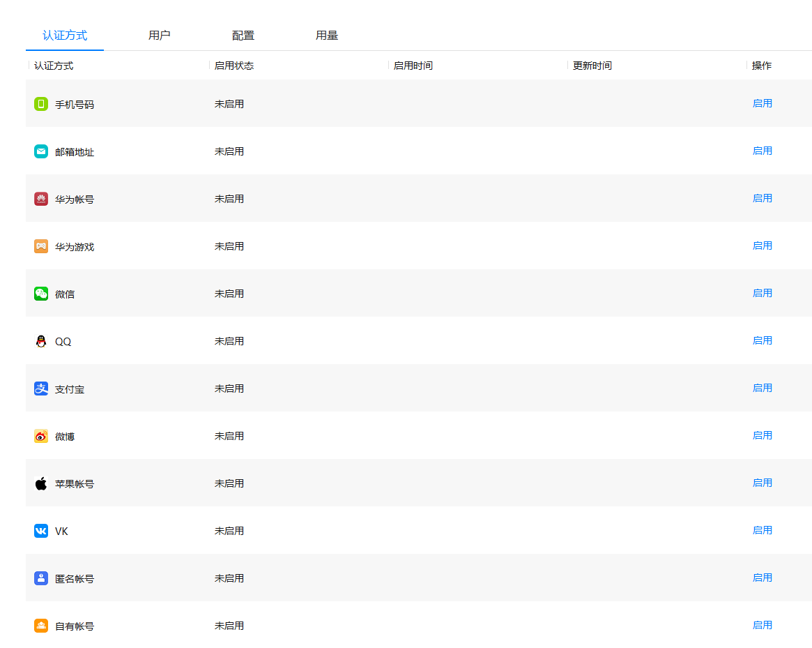Click the 认证方式 column header
The image size is (812, 648).
54,66
